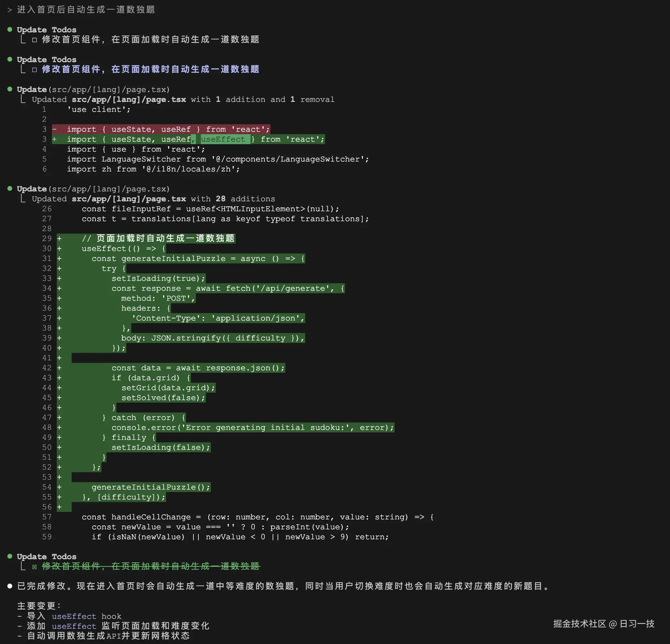Collapse the first page.tsx diff section
The width and height of the screenshot is (670, 644).
point(22,99)
